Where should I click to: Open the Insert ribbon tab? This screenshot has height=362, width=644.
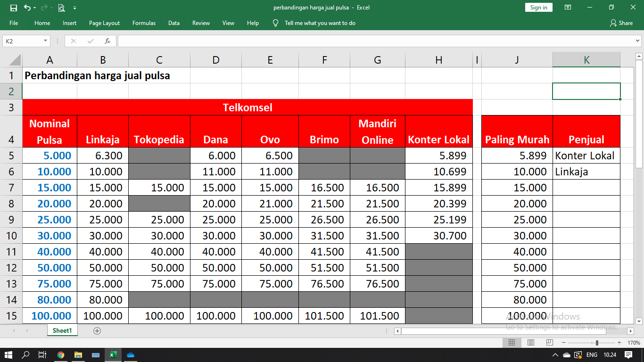pyautogui.click(x=69, y=23)
